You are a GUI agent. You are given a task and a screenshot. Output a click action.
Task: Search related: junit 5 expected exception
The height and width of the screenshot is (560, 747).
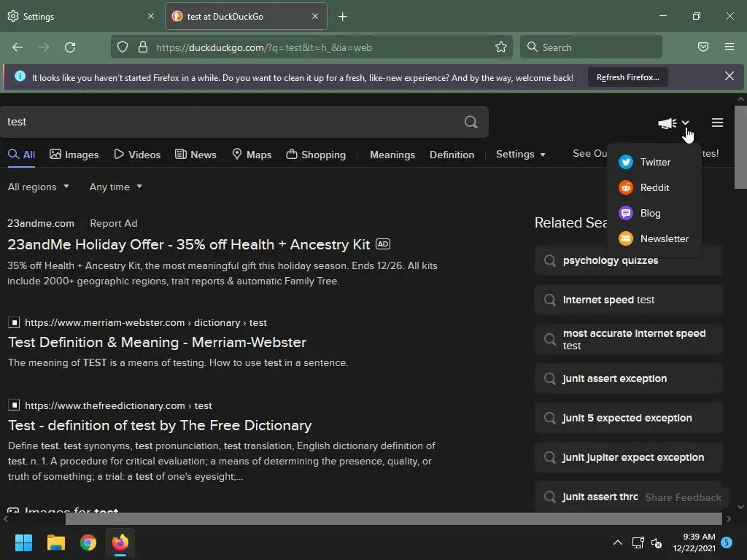(628, 418)
